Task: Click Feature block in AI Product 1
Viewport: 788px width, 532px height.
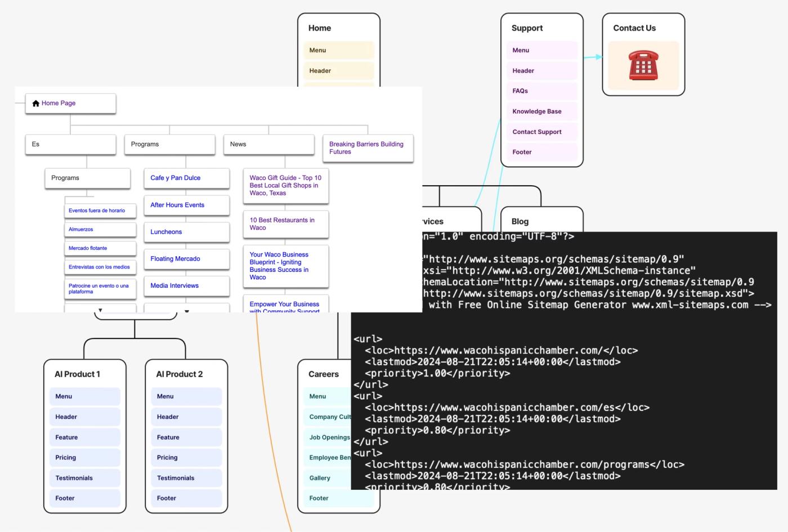Action: click(x=85, y=437)
